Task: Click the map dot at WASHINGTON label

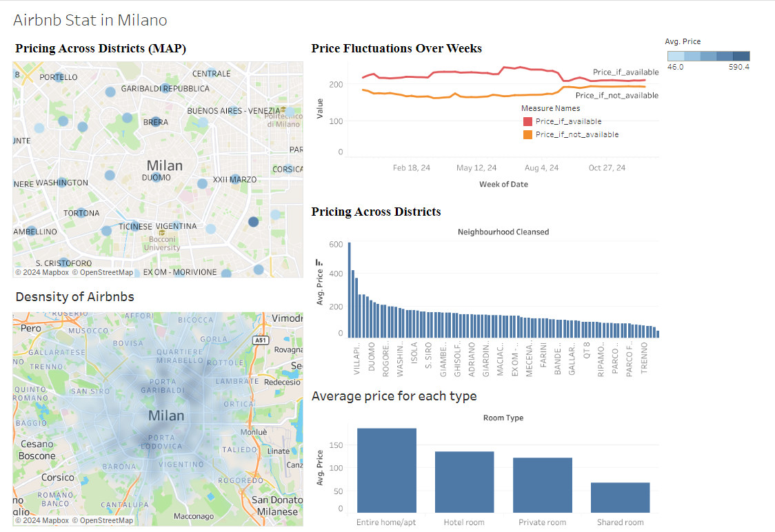Action: click(x=62, y=183)
